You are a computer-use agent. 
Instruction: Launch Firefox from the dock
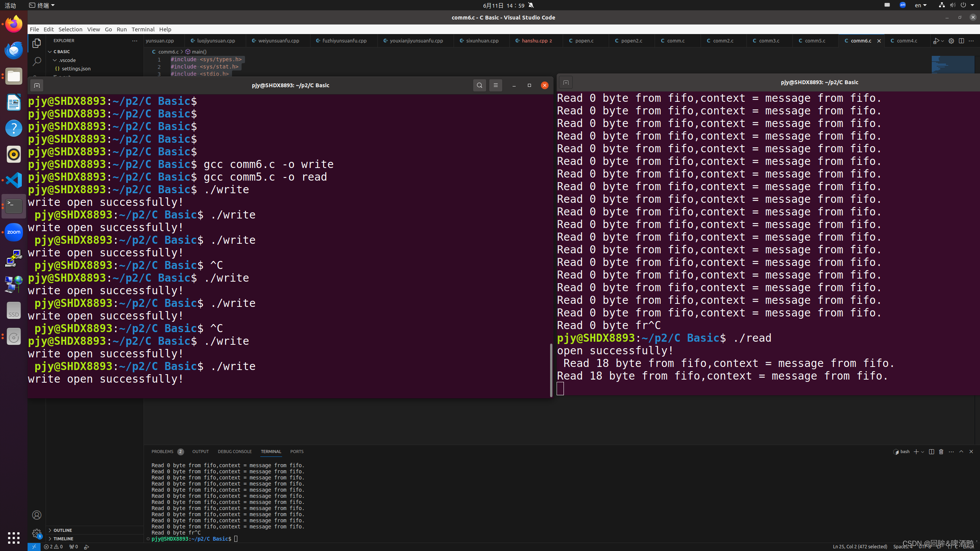(14, 24)
